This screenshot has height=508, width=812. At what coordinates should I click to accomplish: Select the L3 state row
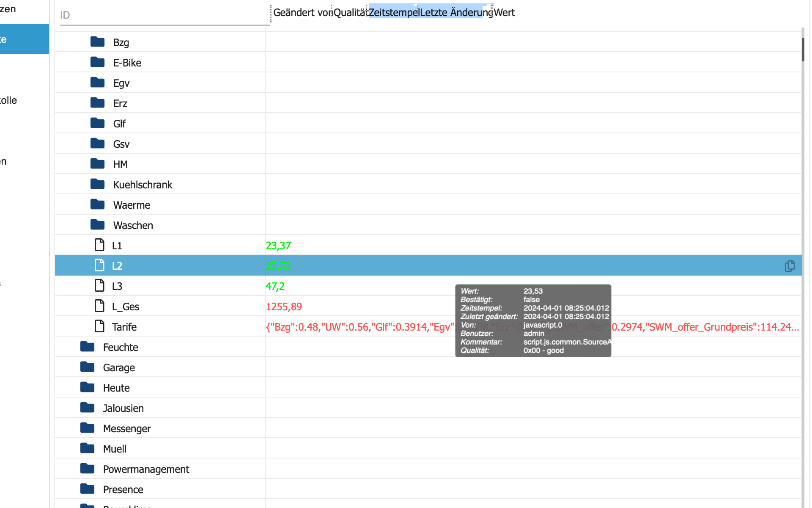click(x=117, y=286)
